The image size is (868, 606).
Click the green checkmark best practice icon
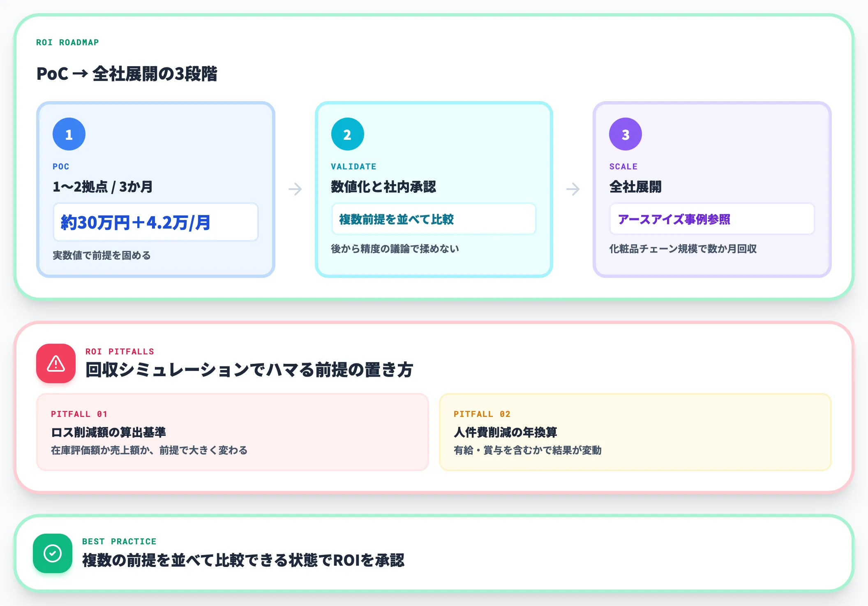[x=53, y=553]
